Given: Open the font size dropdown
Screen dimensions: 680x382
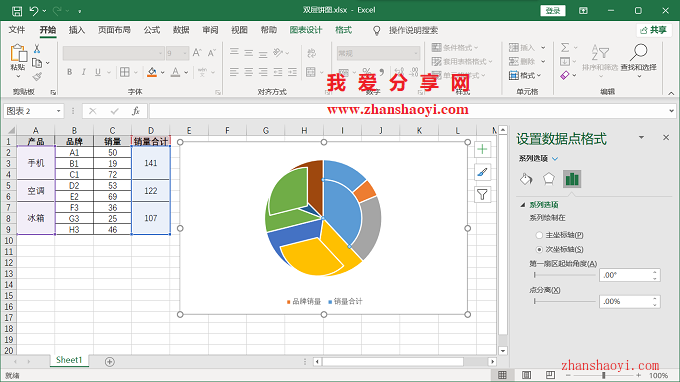Looking at the screenshot, I should click(x=185, y=53).
